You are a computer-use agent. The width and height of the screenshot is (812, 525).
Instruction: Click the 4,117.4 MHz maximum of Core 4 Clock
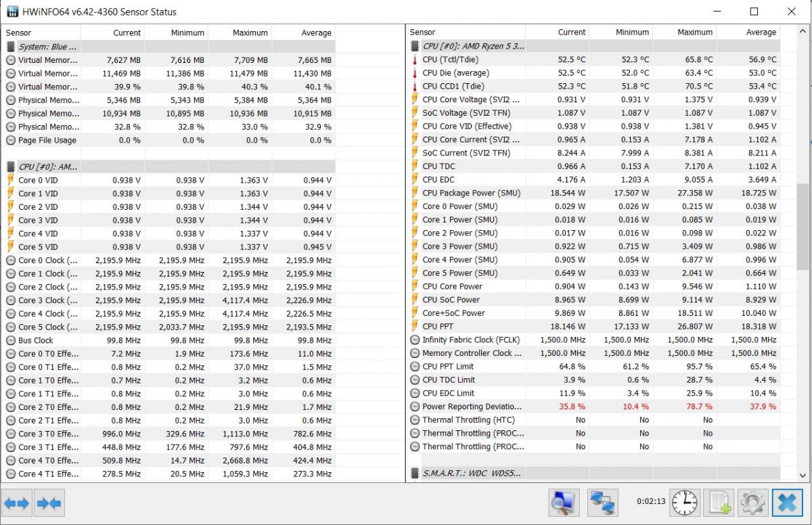click(245, 314)
